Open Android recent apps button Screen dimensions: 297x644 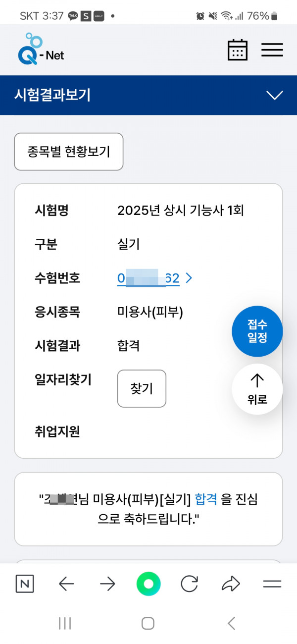click(65, 623)
